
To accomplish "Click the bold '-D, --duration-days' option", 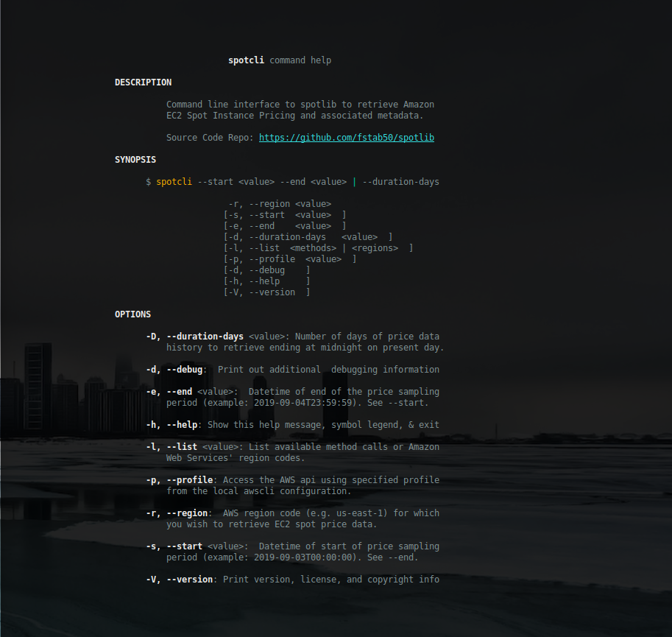I will (x=194, y=337).
